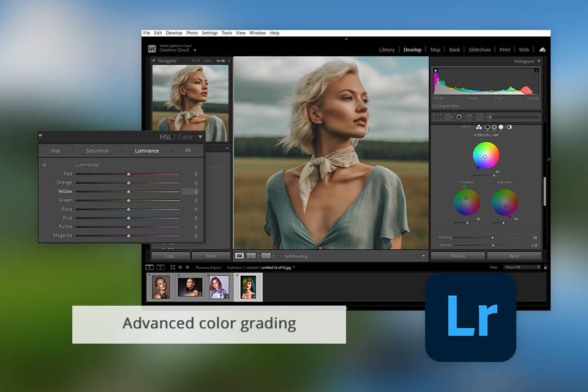This screenshot has height=392, width=588.
Task: Collapse the Histogram panel
Action: pyautogui.click(x=539, y=61)
